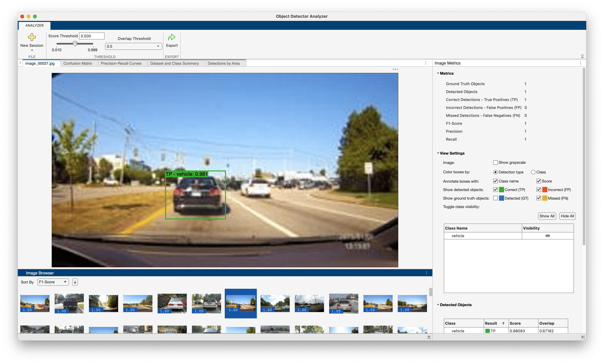Open the Sort By F1-Score dropdown
Image resolution: width=604 pixels, height=364 pixels.
(x=53, y=282)
